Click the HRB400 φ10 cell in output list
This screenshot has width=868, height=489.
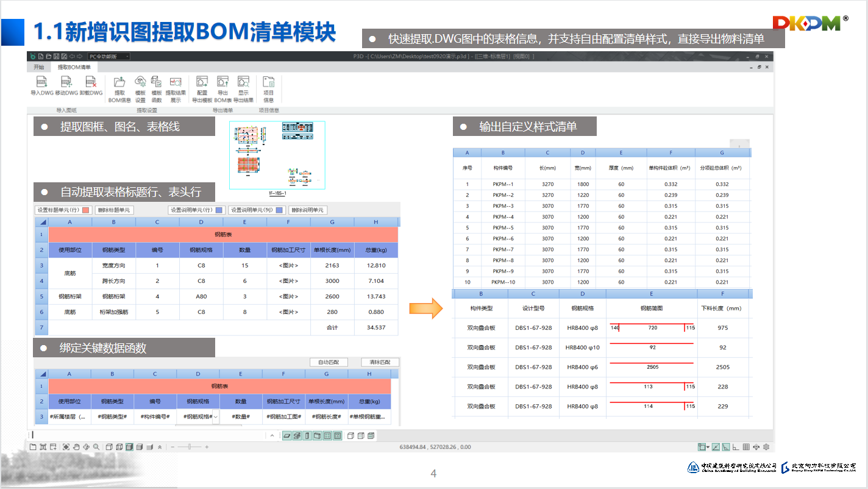[582, 348]
